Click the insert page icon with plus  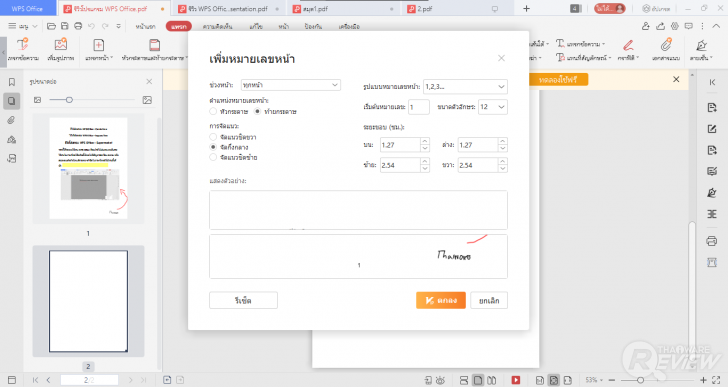click(98, 45)
